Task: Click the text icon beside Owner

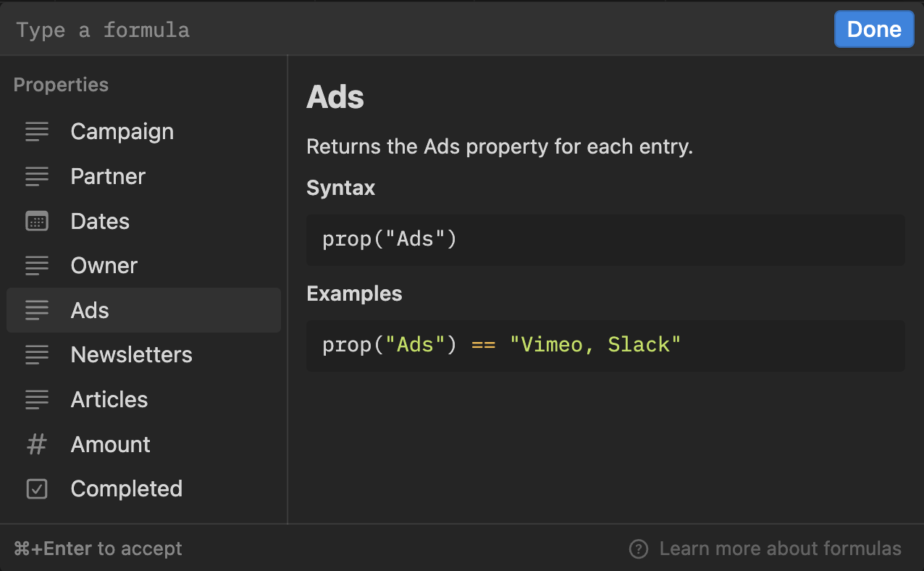Action: pyautogui.click(x=37, y=266)
